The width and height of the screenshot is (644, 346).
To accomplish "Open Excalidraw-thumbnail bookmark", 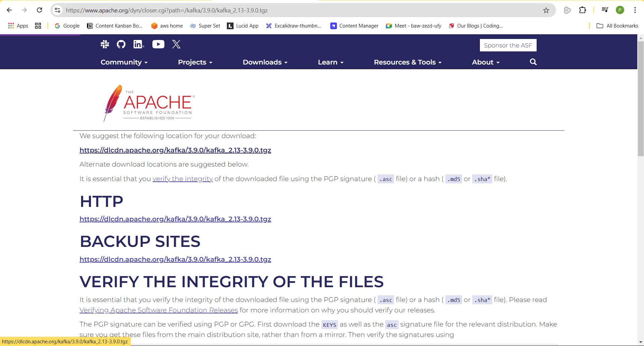I will tap(294, 26).
